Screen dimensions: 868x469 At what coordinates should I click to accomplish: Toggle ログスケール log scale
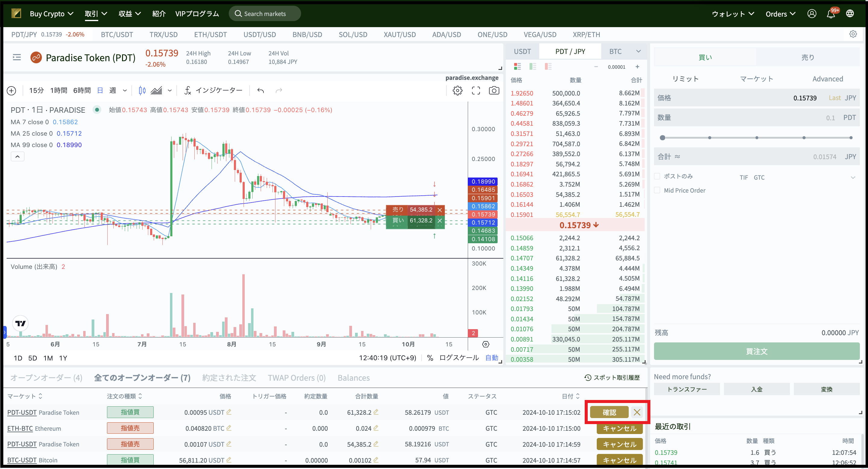tap(459, 358)
